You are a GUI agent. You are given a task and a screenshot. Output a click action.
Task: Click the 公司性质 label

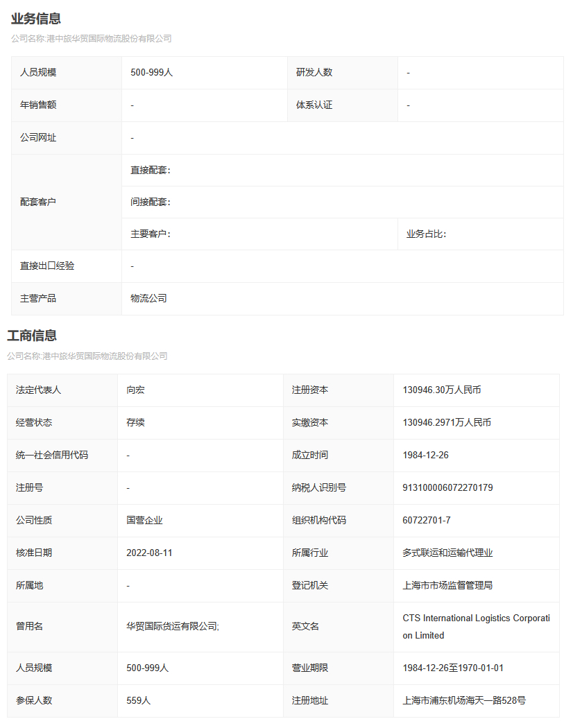coord(34,520)
